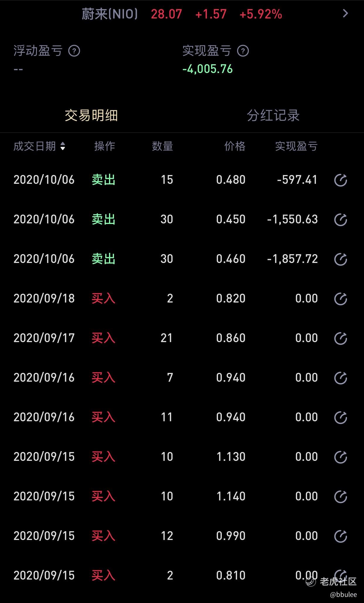Image resolution: width=364 pixels, height=603 pixels.
Task: Tap 买入 label on 2020/09/18 row
Action: coord(103,298)
